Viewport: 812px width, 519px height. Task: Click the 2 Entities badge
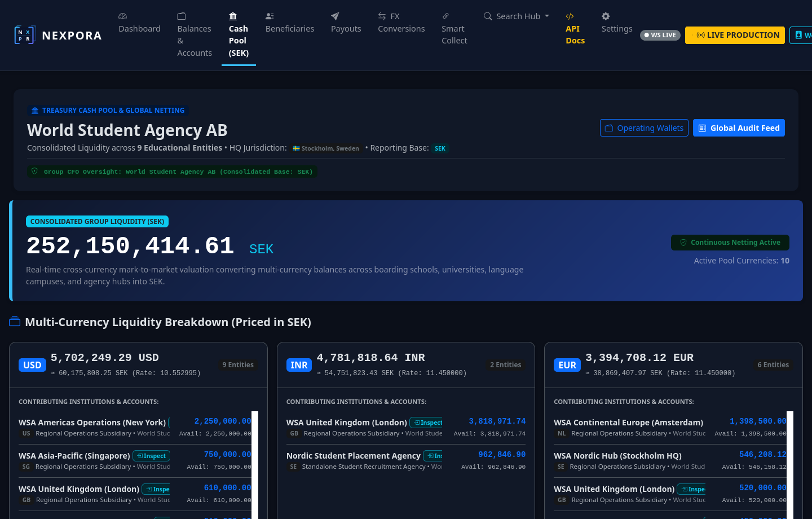pyautogui.click(x=506, y=365)
